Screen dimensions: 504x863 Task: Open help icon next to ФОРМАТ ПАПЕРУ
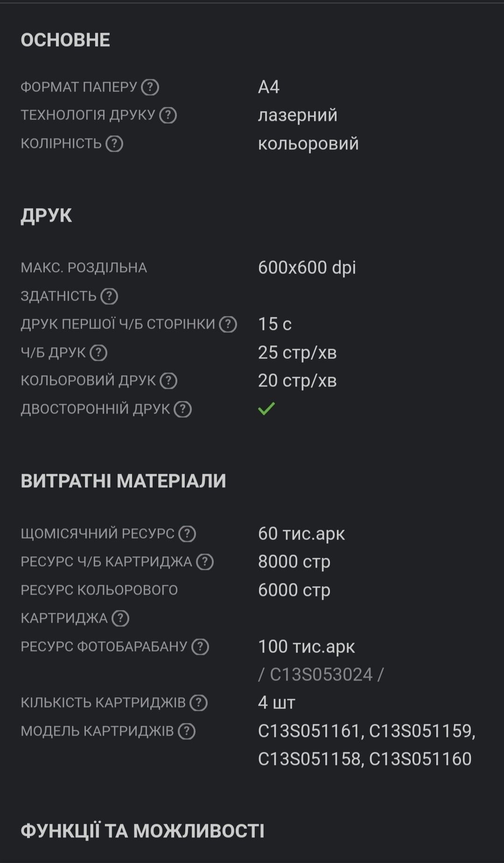[150, 87]
